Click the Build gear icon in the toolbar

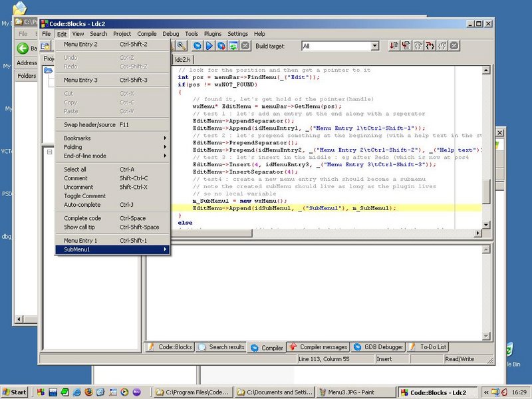pos(197,46)
